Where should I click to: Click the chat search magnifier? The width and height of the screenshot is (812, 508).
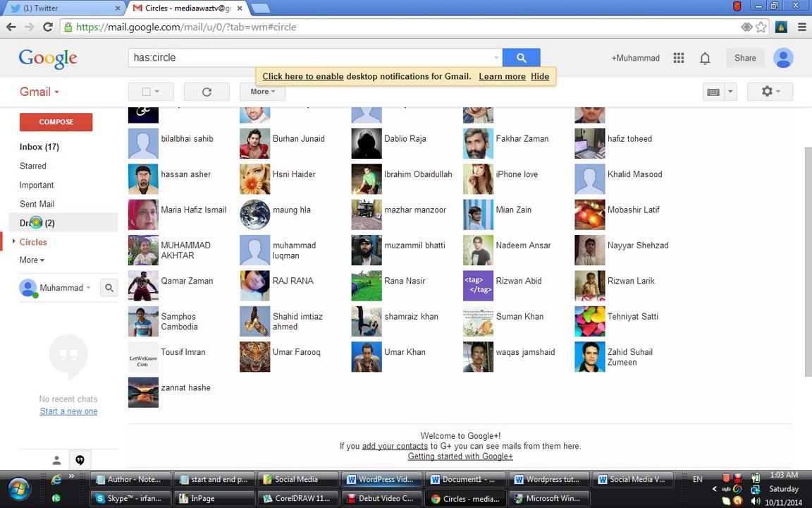coord(109,288)
